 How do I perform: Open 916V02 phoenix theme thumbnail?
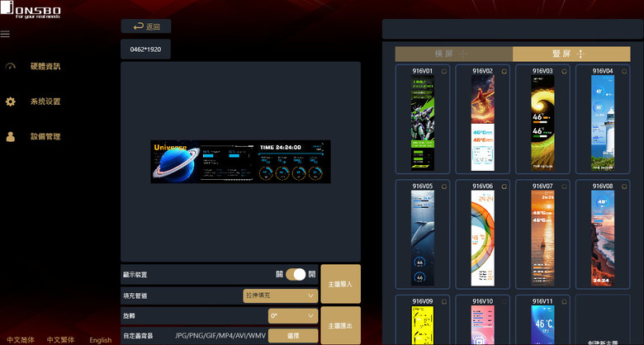click(483, 122)
